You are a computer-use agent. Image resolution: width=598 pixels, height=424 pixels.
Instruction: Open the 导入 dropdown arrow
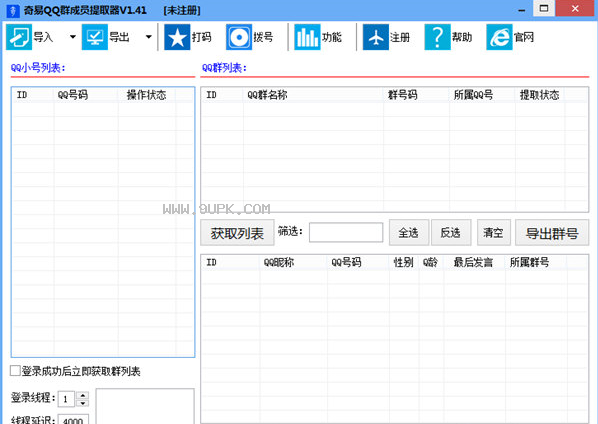pos(72,37)
